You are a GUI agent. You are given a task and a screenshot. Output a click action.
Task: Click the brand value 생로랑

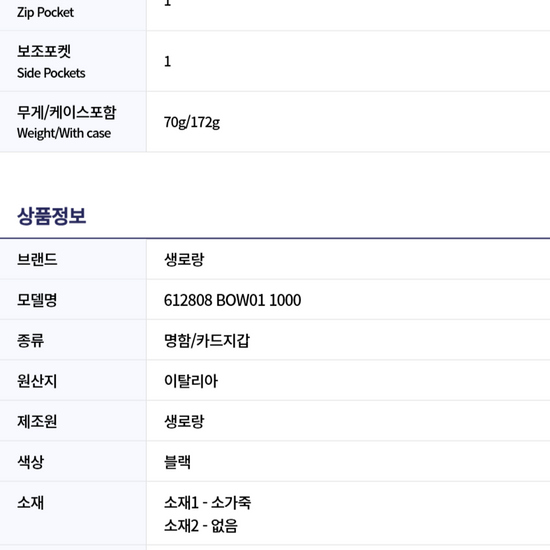point(184,260)
